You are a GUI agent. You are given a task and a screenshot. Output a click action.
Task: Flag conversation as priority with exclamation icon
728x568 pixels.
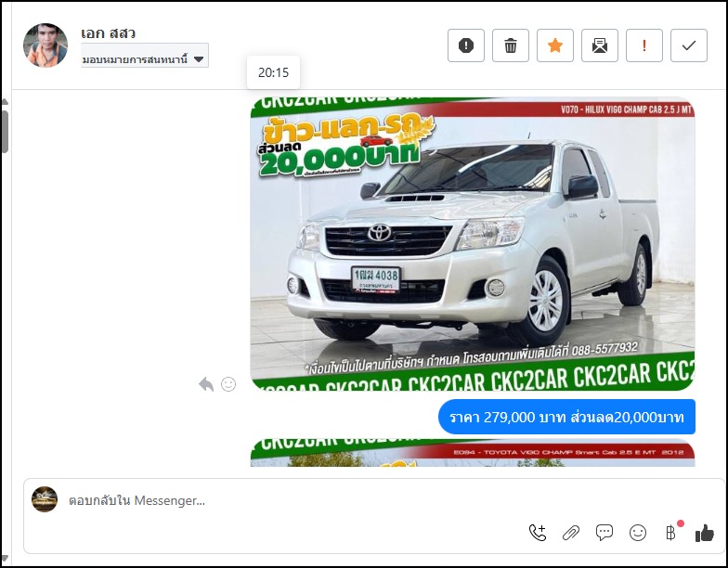tap(644, 45)
